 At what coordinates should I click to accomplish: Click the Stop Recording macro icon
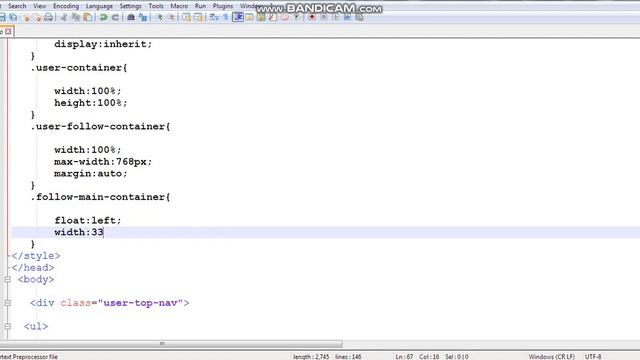click(x=324, y=17)
